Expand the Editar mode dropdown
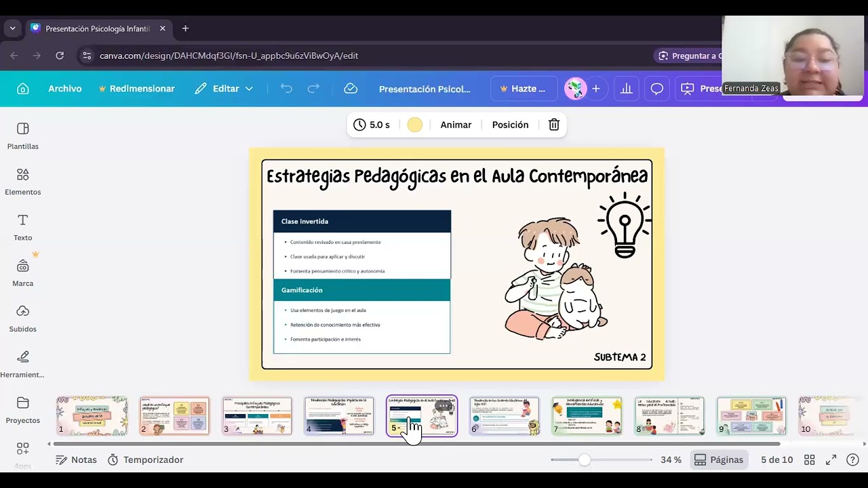868x488 pixels. (x=224, y=89)
